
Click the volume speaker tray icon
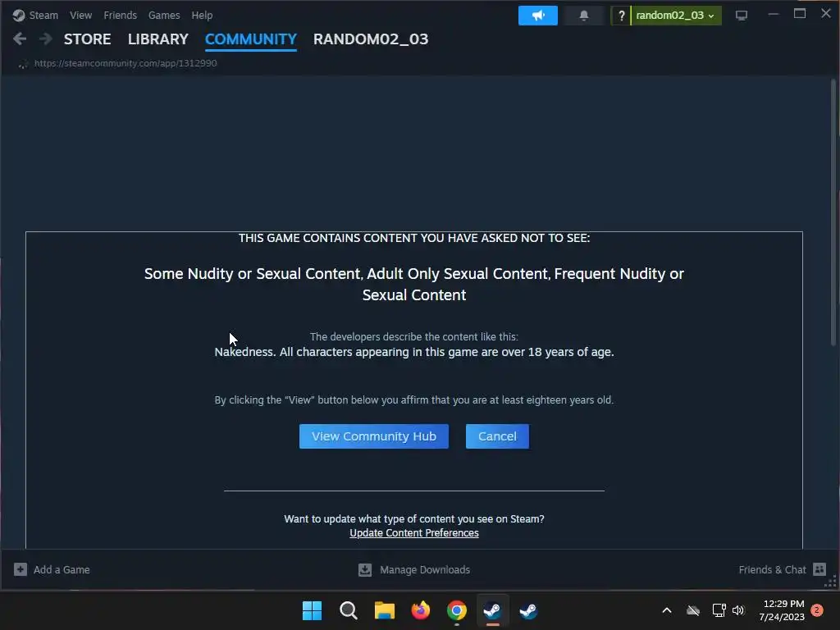(x=739, y=610)
